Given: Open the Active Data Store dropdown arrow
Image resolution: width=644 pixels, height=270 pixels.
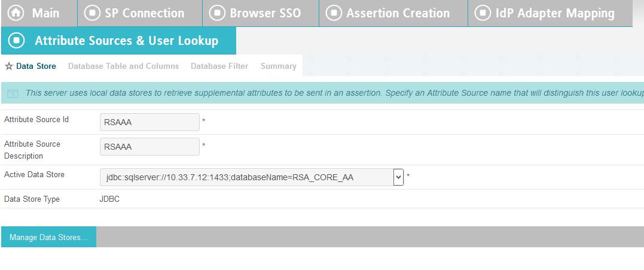Looking at the screenshot, I should 398,177.
